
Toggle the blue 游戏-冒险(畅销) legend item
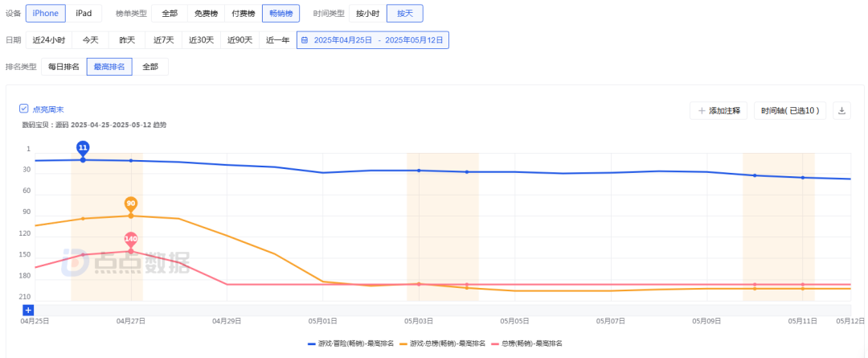(350, 344)
